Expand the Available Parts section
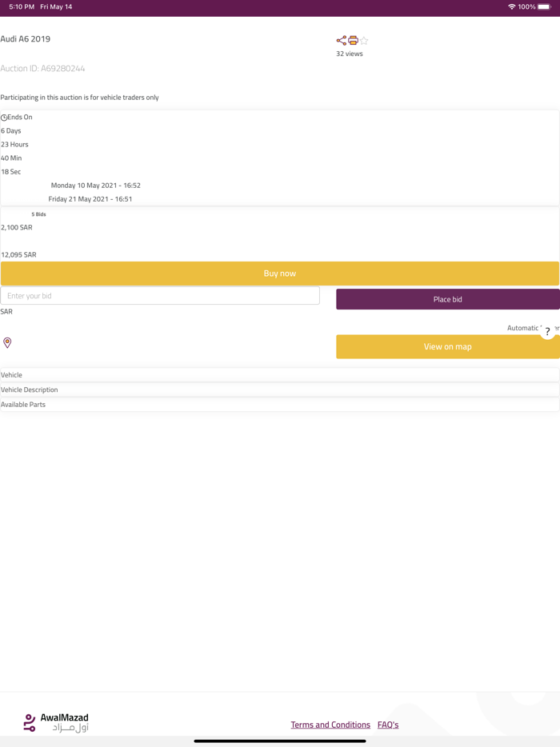Screen dimensions: 560x747 click(x=280, y=405)
